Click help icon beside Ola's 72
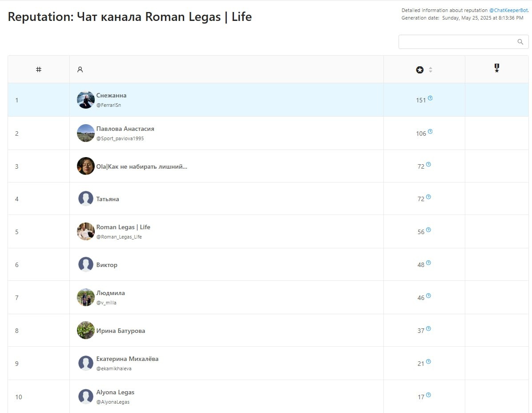The width and height of the screenshot is (532, 413). pos(428,164)
